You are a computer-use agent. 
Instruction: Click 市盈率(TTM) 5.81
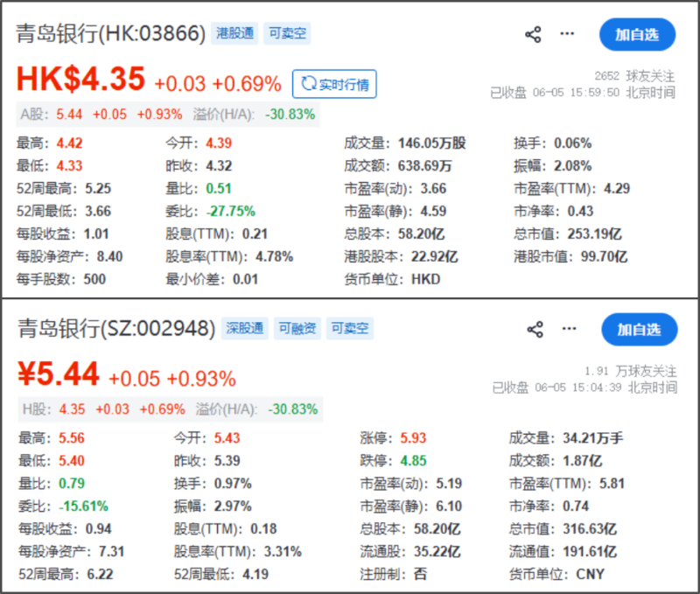(567, 484)
